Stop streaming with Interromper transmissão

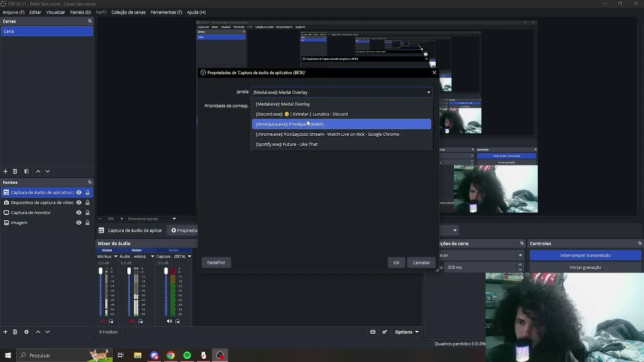pyautogui.click(x=586, y=255)
